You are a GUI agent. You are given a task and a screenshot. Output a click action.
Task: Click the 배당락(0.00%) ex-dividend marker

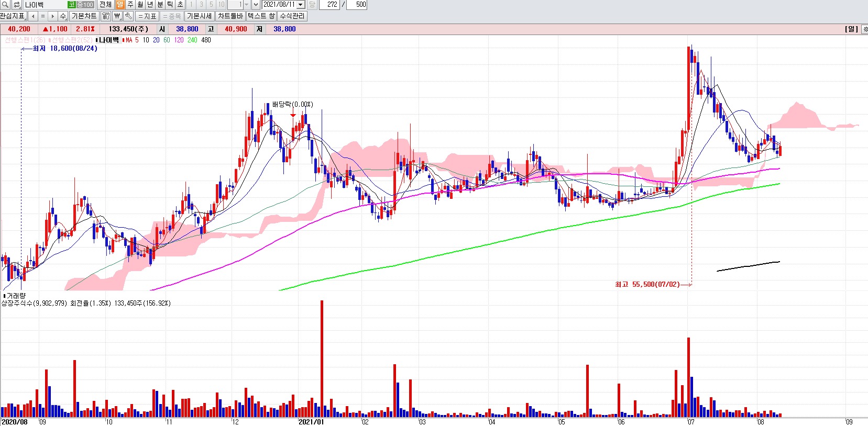click(x=292, y=104)
